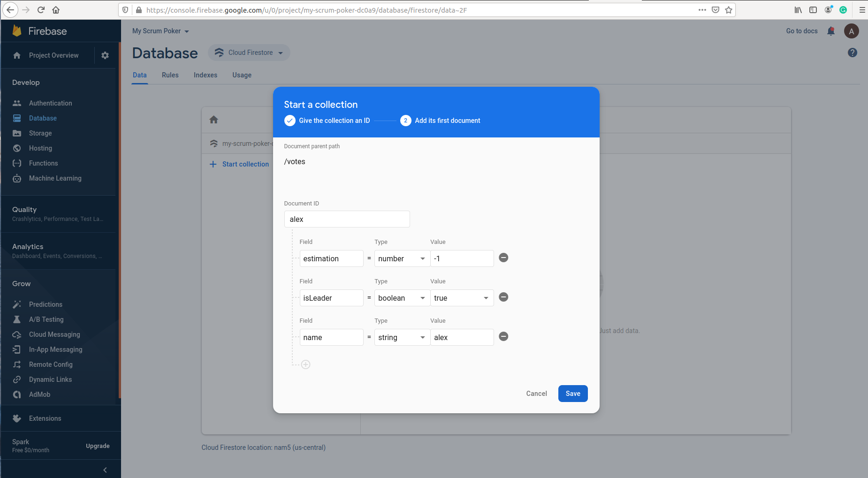The image size is (868, 478).
Task: Add another field with the plus icon
Action: [305, 364]
